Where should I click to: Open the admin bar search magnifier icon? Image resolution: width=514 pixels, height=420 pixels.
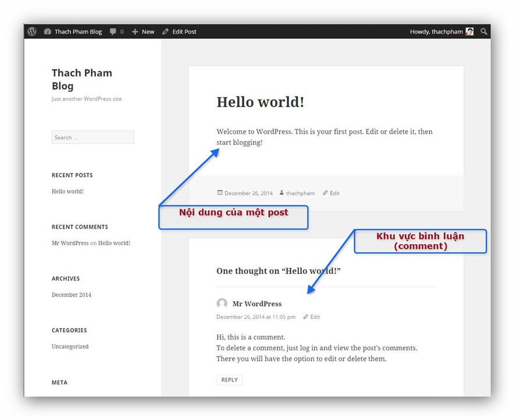(484, 31)
